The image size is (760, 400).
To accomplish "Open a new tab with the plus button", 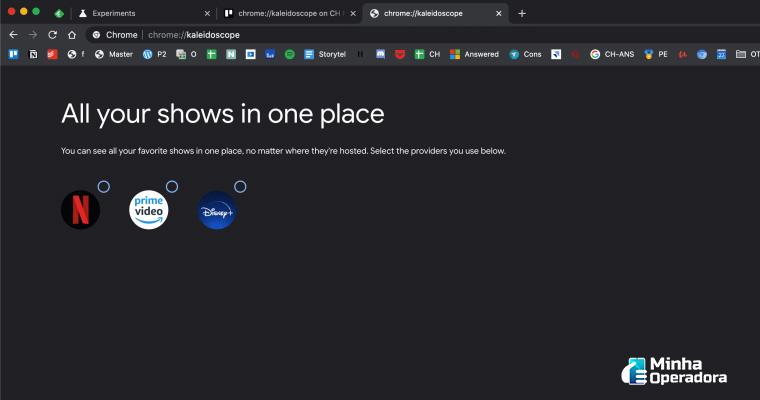I will [522, 13].
